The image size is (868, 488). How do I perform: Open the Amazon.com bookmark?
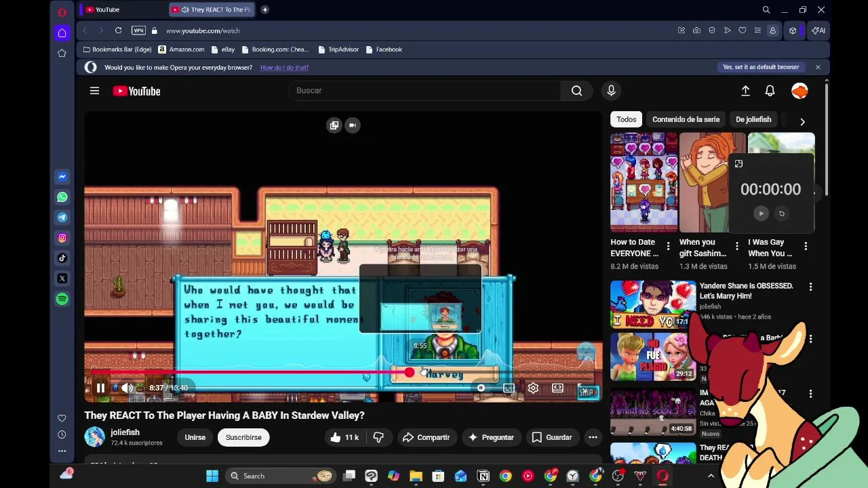(x=181, y=49)
